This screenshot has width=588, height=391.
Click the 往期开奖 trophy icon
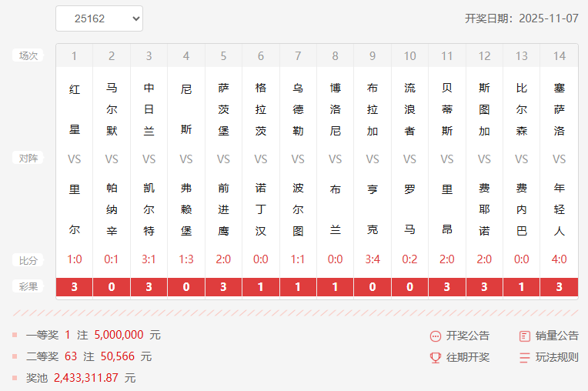point(436,358)
